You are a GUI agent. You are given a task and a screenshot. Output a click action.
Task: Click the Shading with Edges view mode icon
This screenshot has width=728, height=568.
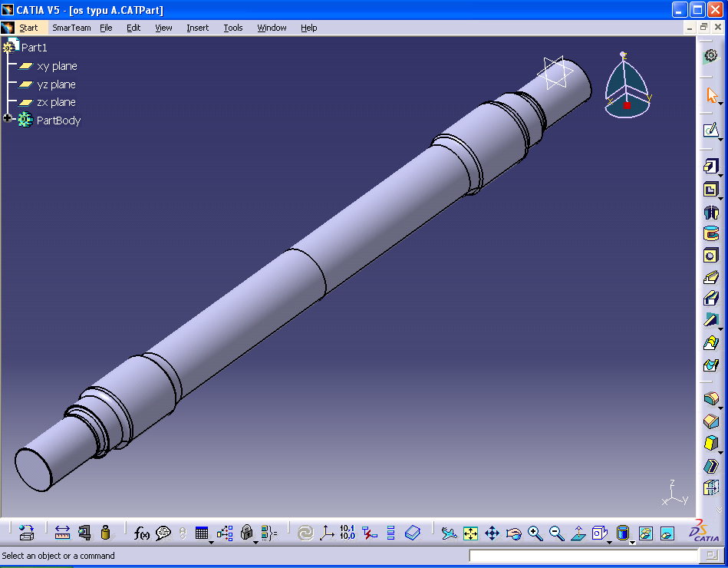623,533
